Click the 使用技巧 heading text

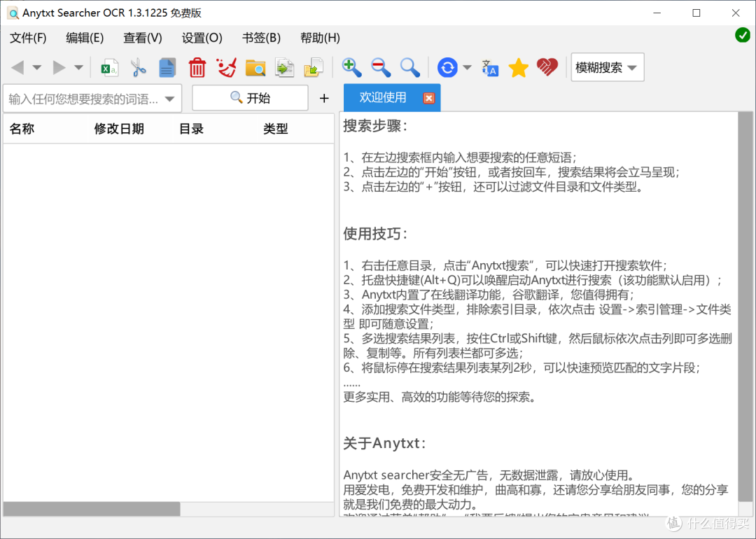point(375,234)
